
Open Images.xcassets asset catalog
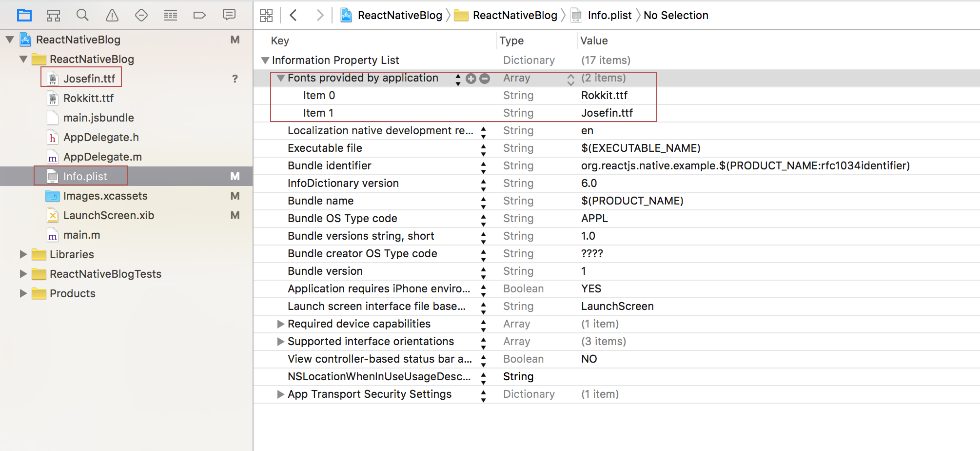click(105, 196)
